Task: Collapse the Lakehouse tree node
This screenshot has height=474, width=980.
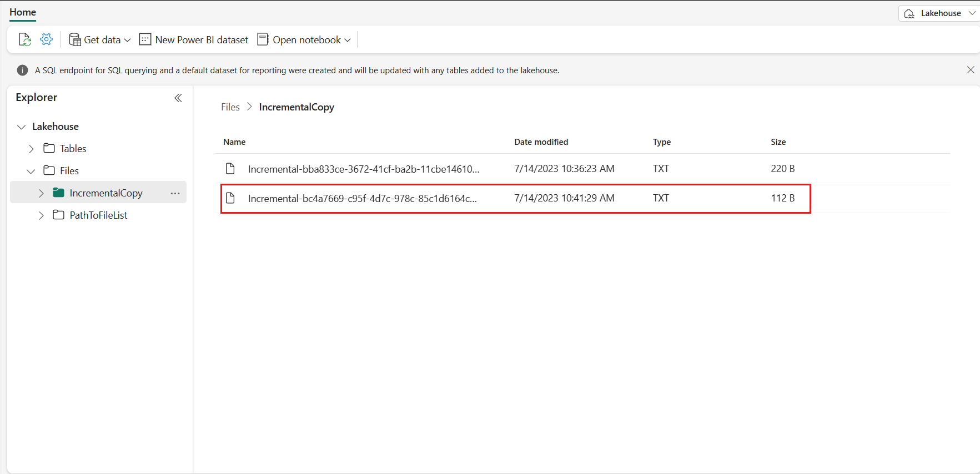Action: point(22,127)
